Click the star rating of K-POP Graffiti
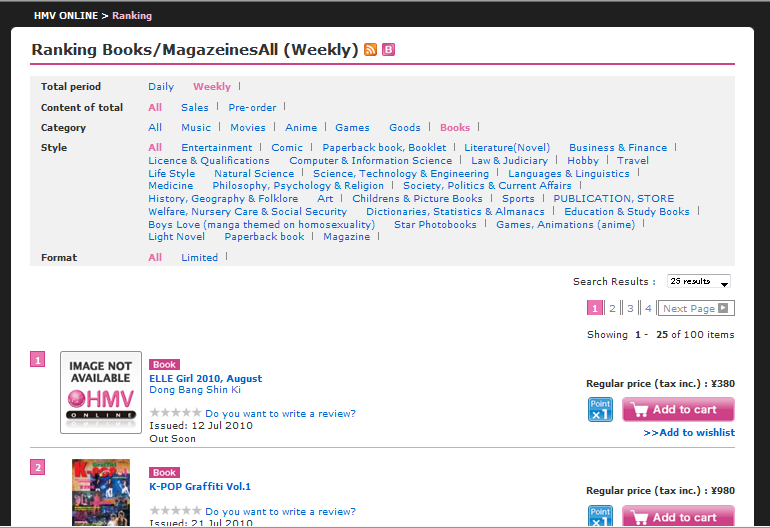This screenshot has width=770, height=528. click(x=175, y=511)
